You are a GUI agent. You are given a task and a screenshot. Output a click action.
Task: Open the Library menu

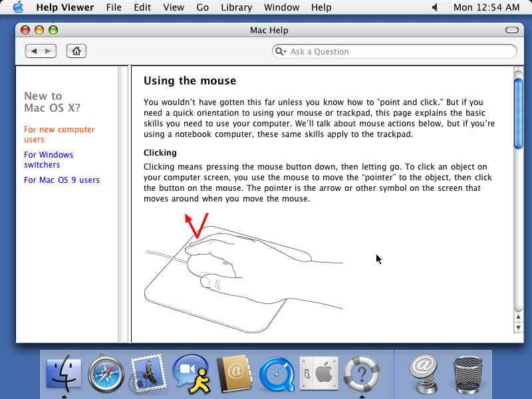click(x=236, y=7)
